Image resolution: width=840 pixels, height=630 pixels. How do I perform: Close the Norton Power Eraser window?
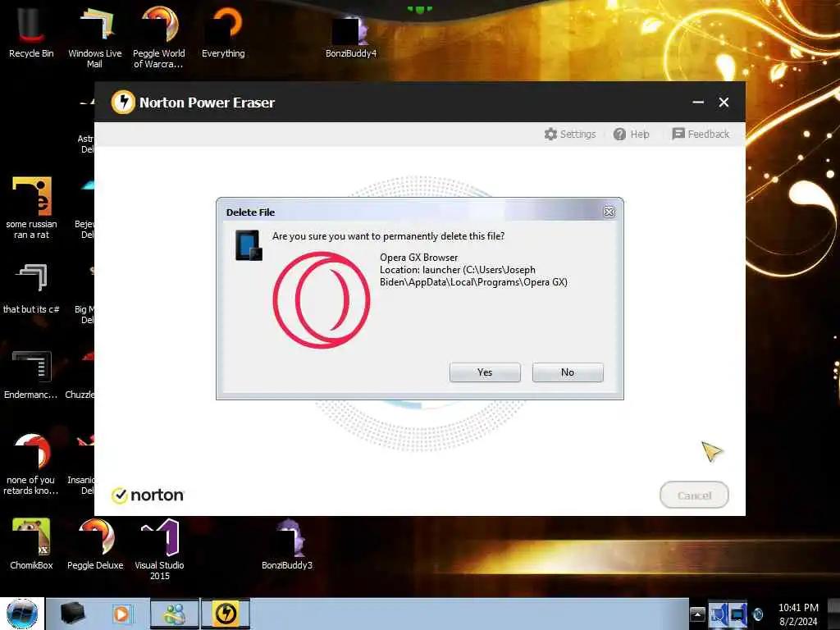(x=724, y=102)
